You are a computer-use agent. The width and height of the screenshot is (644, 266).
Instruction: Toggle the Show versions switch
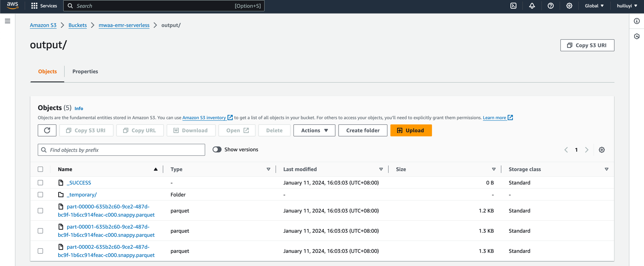click(217, 149)
